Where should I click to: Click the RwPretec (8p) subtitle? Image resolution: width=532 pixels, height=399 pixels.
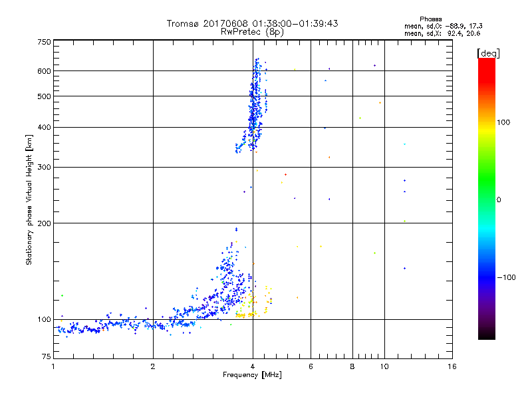pos(252,31)
